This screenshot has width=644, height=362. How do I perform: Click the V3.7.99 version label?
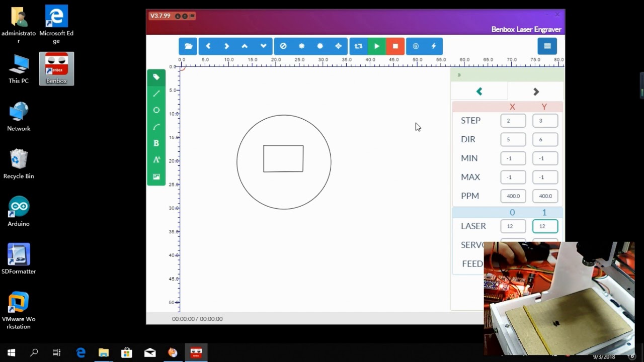coord(160,16)
